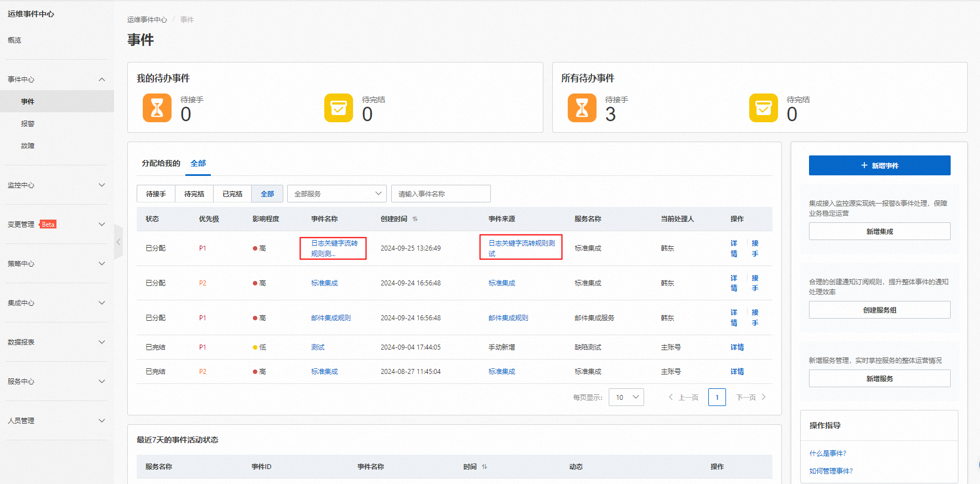Image resolution: width=980 pixels, height=484 pixels.
Task: Sort recent activity by 时间 icon
Action: (484, 467)
